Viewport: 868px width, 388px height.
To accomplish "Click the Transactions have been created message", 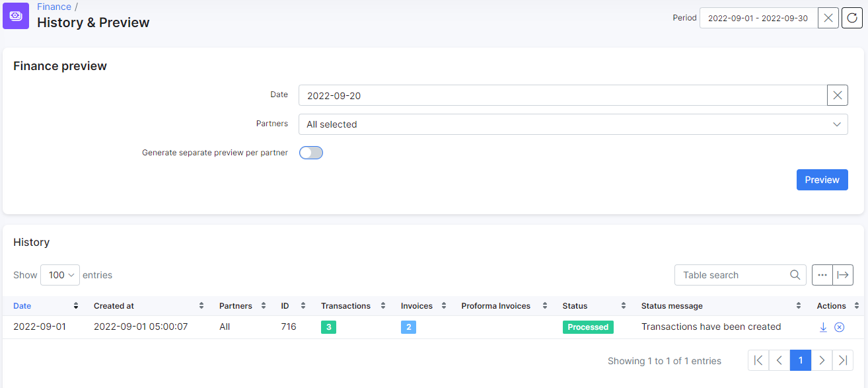I will coord(711,327).
